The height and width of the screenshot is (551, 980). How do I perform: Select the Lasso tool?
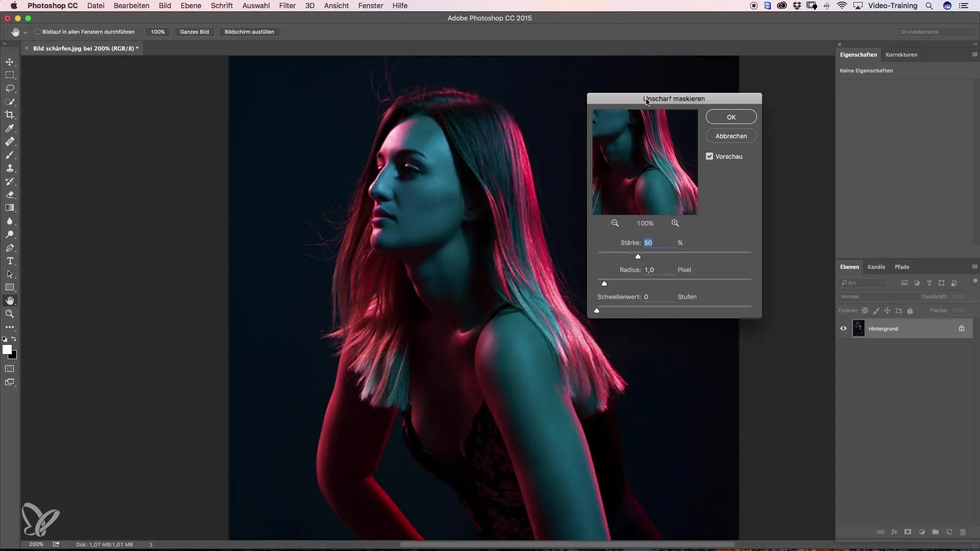pyautogui.click(x=10, y=88)
